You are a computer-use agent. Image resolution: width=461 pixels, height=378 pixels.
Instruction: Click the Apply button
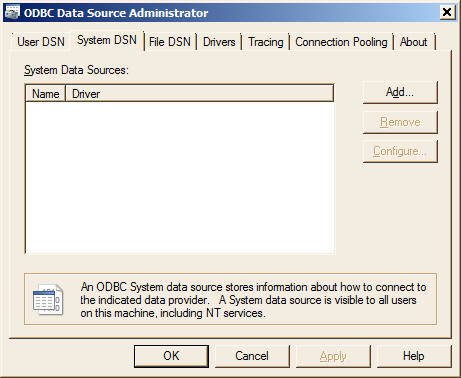click(333, 356)
